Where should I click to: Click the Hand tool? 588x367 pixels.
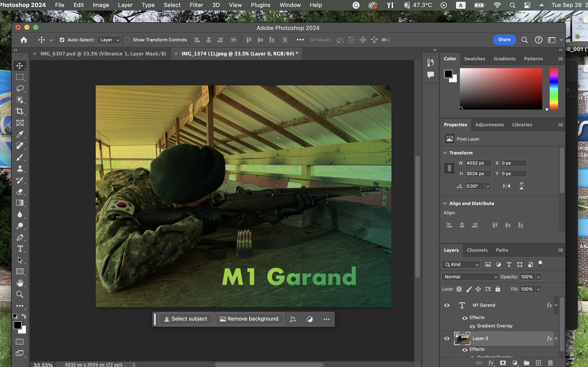point(20,283)
